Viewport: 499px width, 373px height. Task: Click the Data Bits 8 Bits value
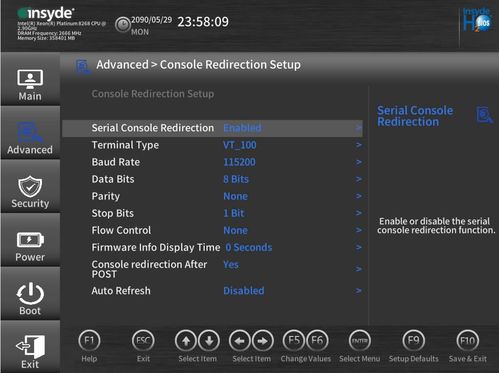coord(236,179)
